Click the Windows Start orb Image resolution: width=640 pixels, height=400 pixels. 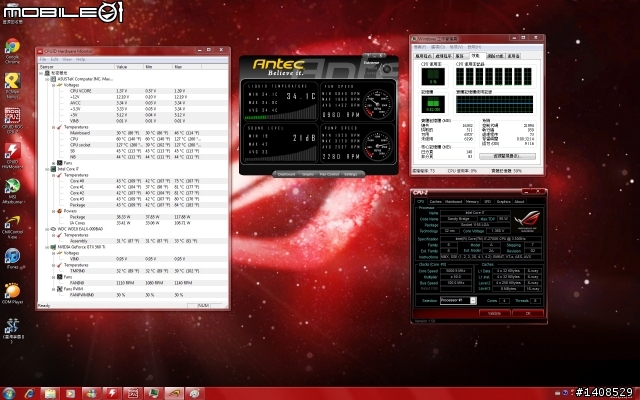point(8,393)
